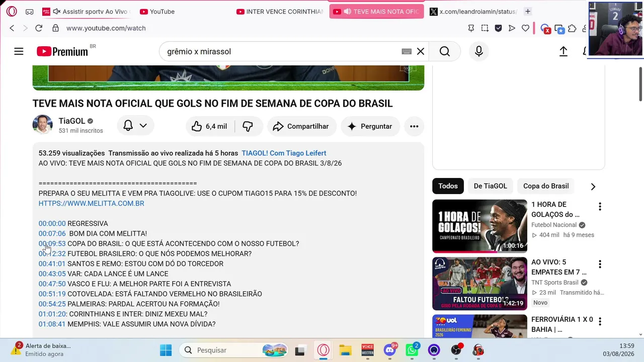Screen dimensions: 644x362
Task: Dislike the video with thumbs-down button
Action: [248, 126]
